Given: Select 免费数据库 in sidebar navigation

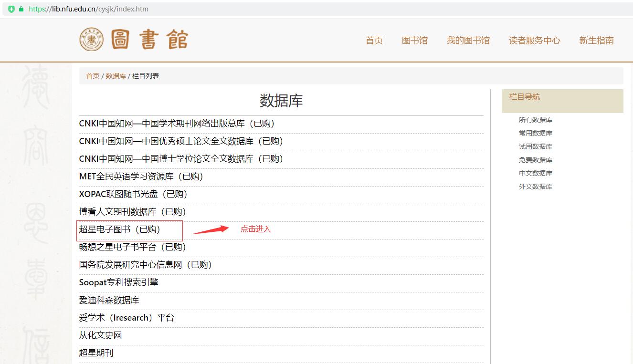Looking at the screenshot, I should click(536, 160).
